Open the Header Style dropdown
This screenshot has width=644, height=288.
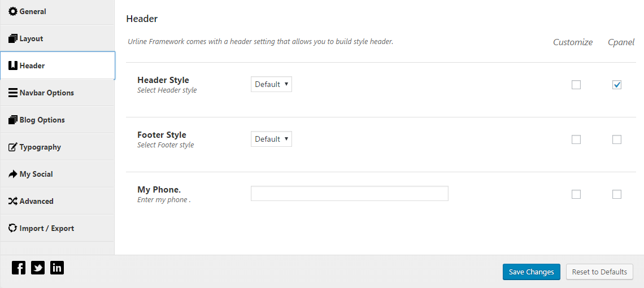(x=271, y=84)
